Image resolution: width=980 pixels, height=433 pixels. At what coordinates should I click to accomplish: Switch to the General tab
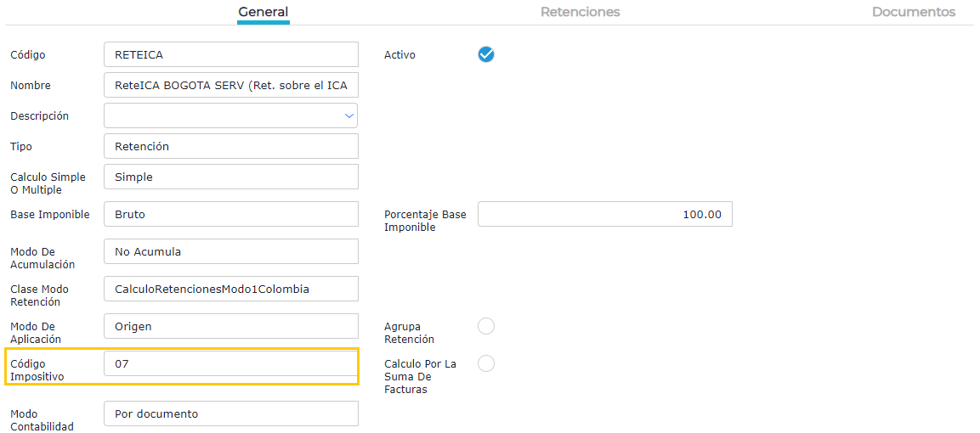click(263, 13)
